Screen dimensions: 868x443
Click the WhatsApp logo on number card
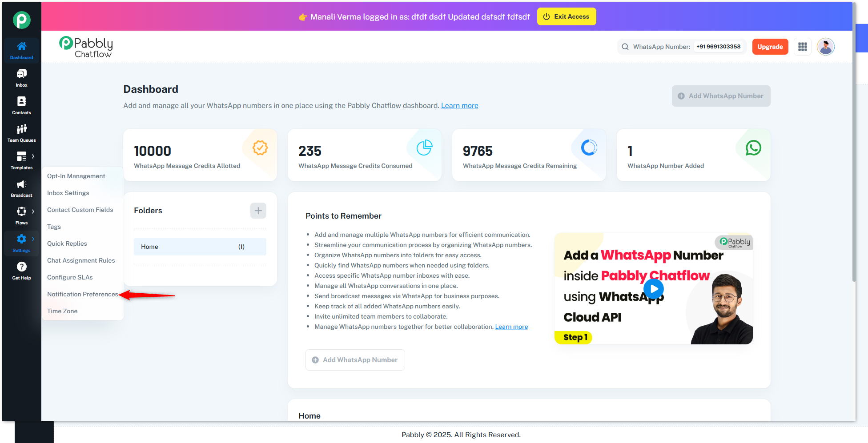click(x=754, y=148)
